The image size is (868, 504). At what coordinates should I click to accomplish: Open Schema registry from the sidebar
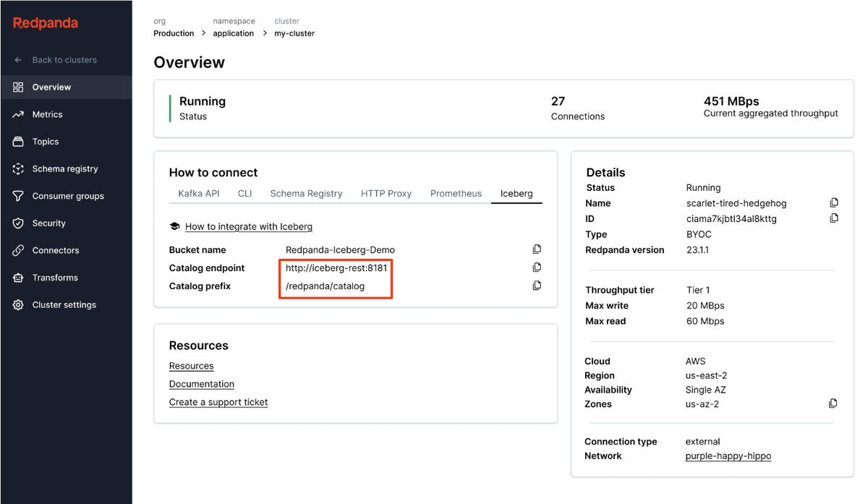[x=64, y=168]
